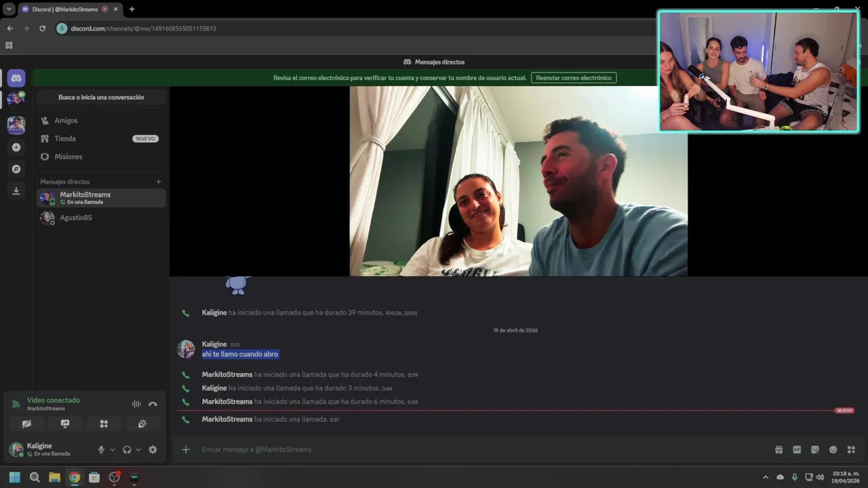Image resolution: width=868 pixels, height=488 pixels.
Task: Open the sticker picker
Action: (815, 449)
